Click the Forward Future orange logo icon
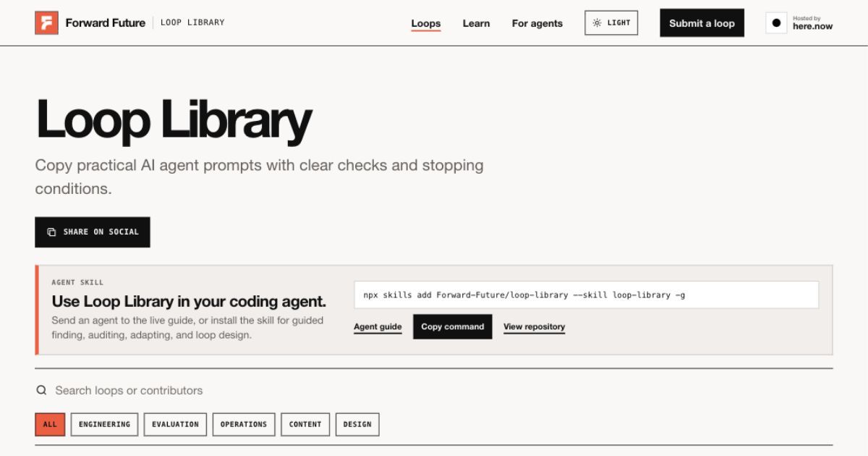 coord(46,23)
